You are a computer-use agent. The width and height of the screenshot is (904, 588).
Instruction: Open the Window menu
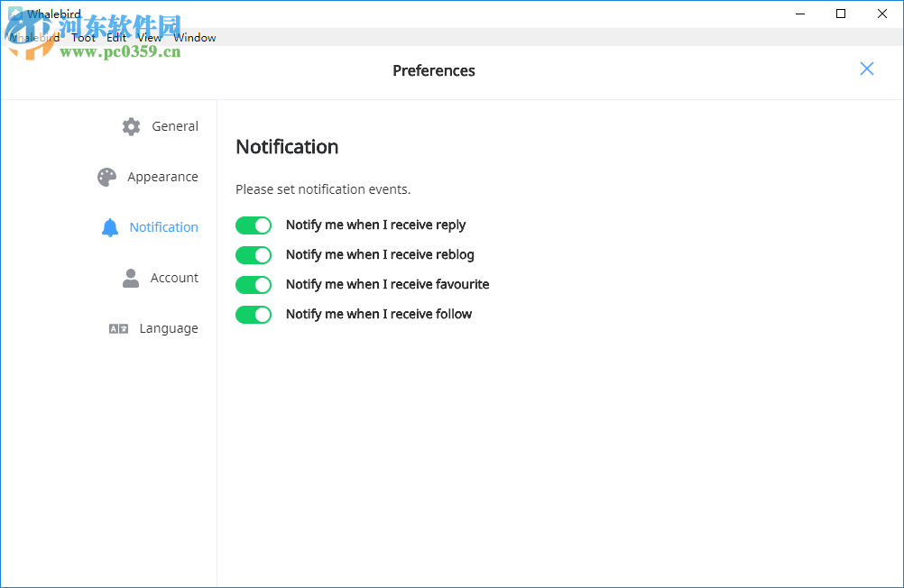click(x=195, y=38)
